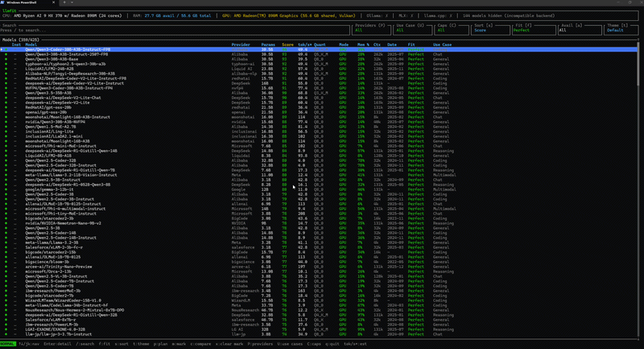
Task: Select the deepseek-ai/DeepSeek-V2-Lite-Chat row
Action: [x=319, y=98]
